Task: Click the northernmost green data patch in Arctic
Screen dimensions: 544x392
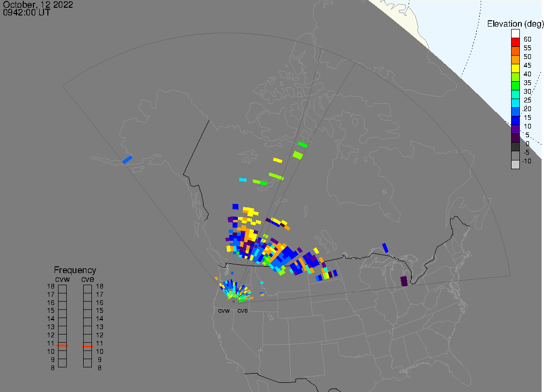Action: tap(303, 145)
